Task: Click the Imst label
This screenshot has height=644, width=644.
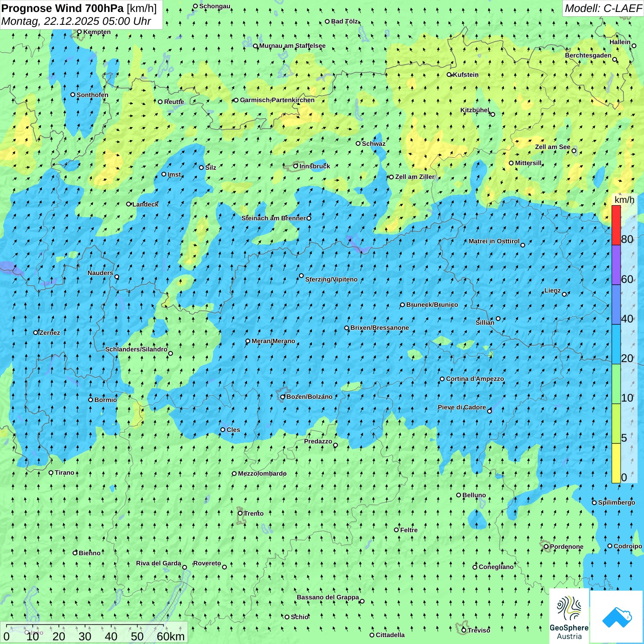Action: [x=174, y=174]
